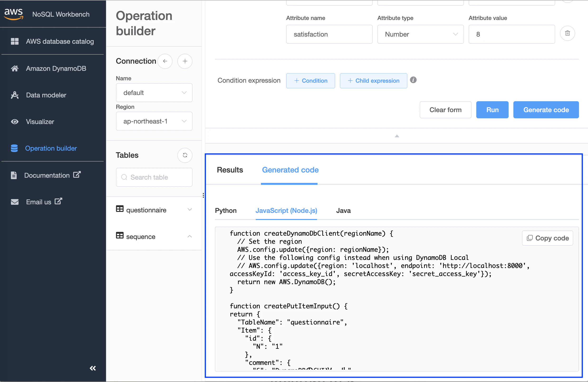The image size is (588, 382).
Task: Collapse the sequence table
Action: coord(189,236)
